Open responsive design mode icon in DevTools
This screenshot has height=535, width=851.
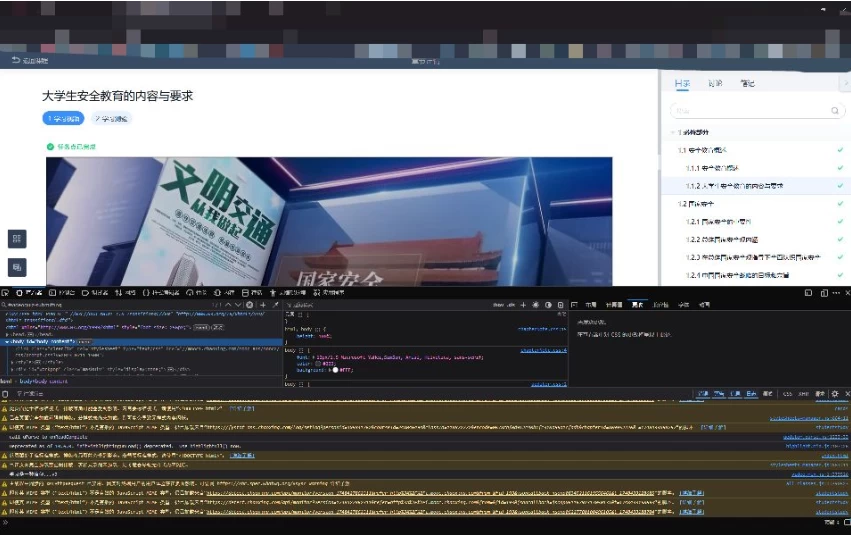pyautogui.click(x=824, y=293)
